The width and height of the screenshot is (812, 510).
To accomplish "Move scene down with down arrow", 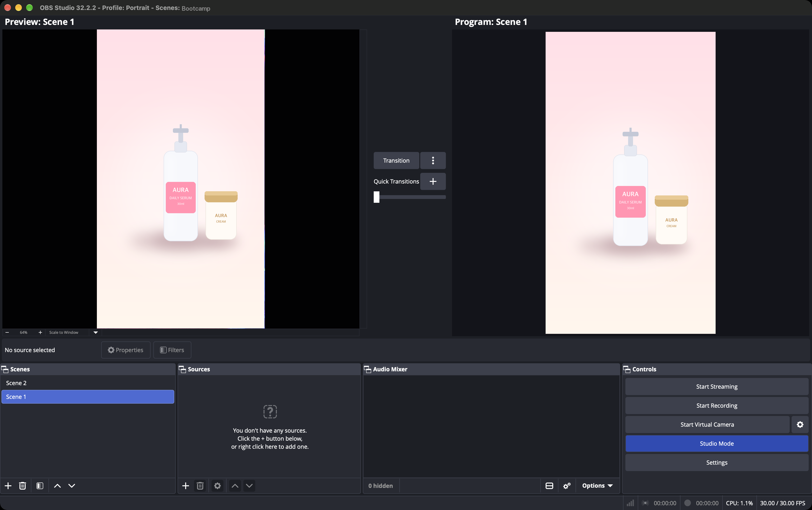I will [x=72, y=486].
